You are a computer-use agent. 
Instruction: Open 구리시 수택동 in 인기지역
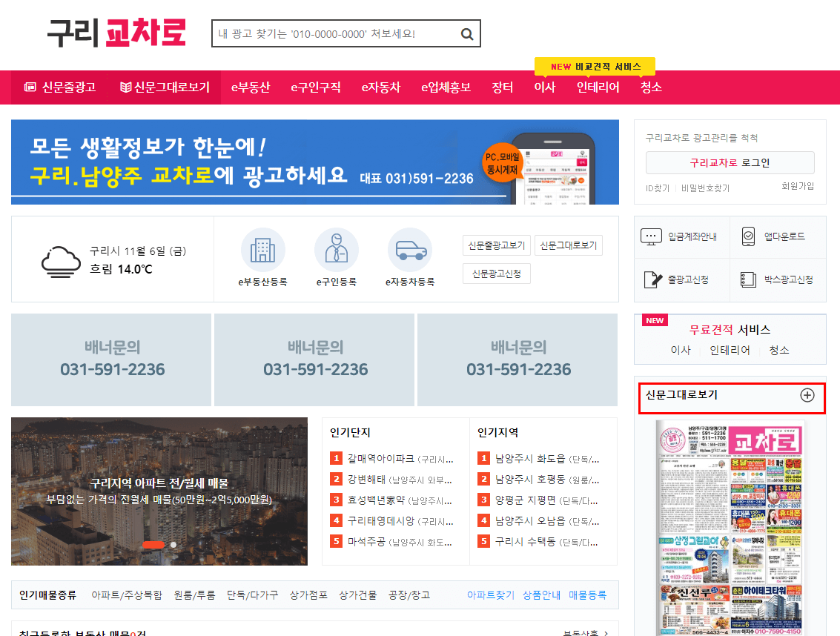pos(546,542)
